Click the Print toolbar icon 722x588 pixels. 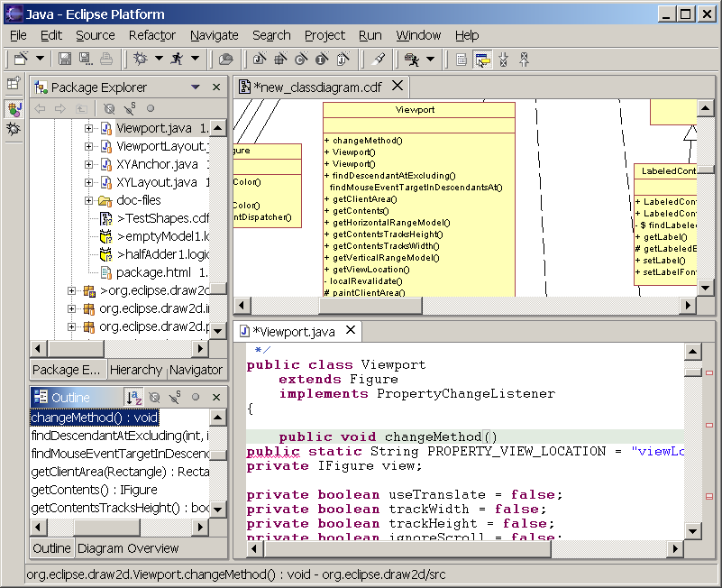coord(106,59)
